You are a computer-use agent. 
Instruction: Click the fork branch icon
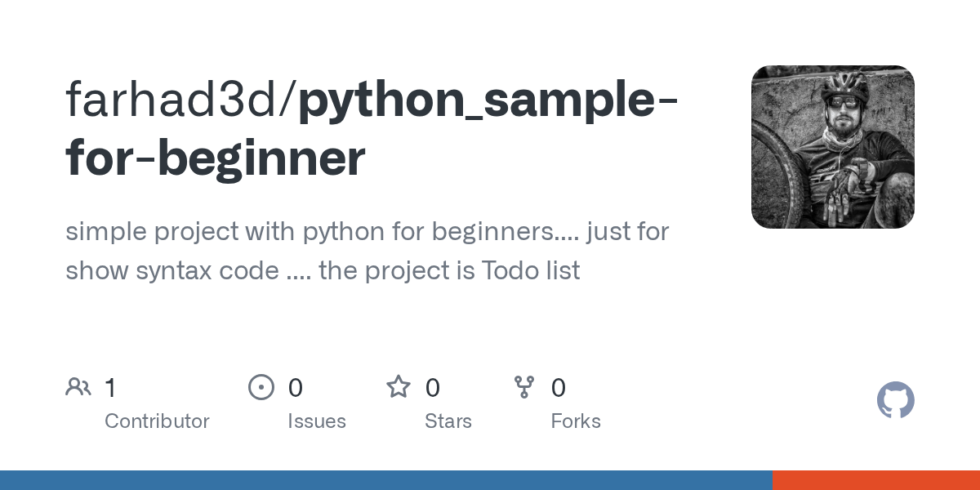[524, 387]
